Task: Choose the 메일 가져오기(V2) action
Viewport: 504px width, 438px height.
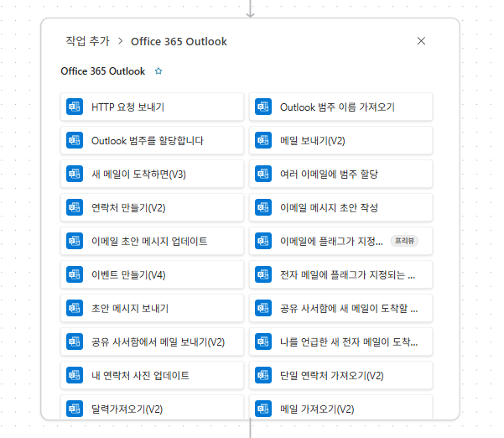Action: (x=340, y=407)
